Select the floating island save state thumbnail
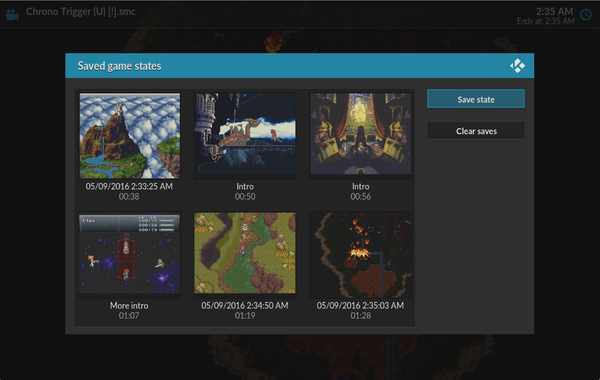Screen dimensions: 600x380 tap(129, 136)
